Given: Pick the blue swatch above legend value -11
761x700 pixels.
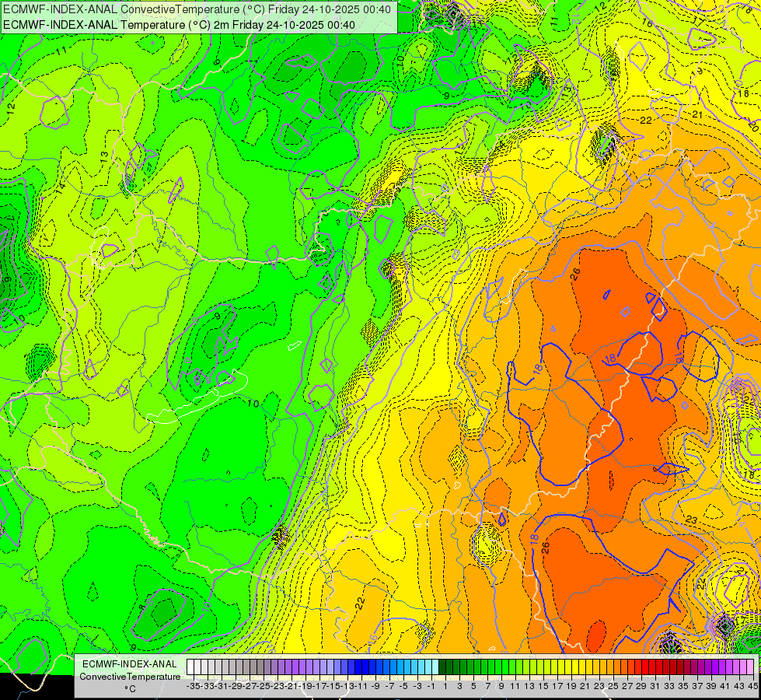Looking at the screenshot, I should click(358, 667).
